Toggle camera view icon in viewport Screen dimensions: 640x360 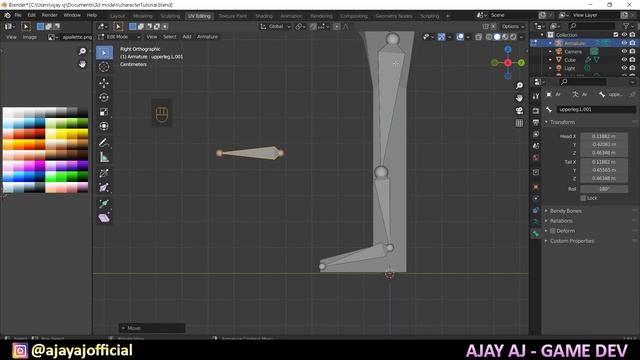pyautogui.click(x=519, y=111)
